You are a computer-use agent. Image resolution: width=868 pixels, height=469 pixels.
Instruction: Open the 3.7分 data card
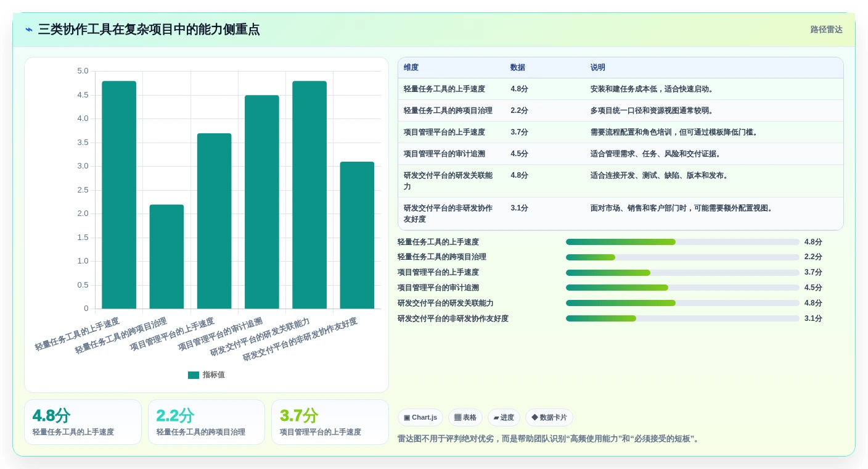(x=330, y=422)
